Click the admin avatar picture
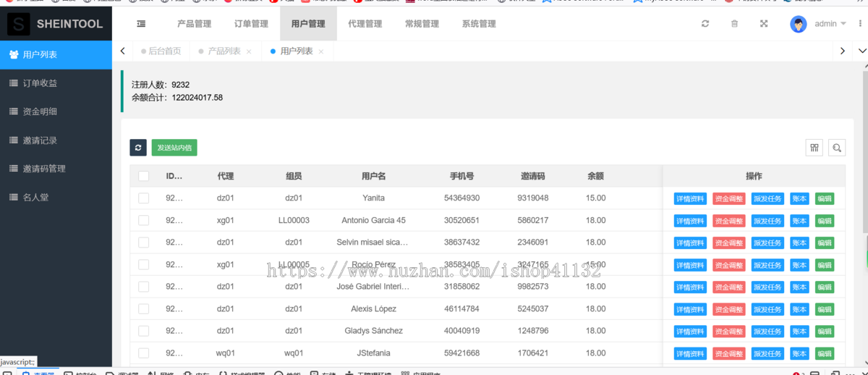Viewport: 868px width, 375px height. 798,24
